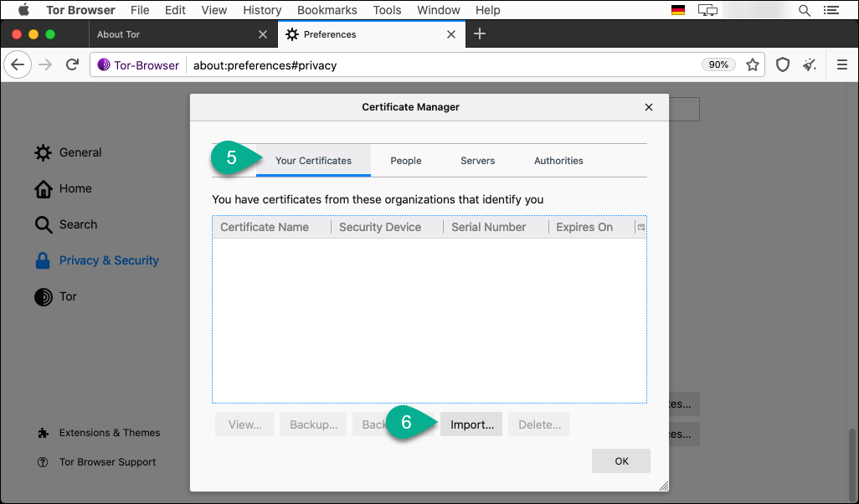The image size is (859, 504).
Task: Select Privacy & Security lock icon
Action: coord(42,260)
